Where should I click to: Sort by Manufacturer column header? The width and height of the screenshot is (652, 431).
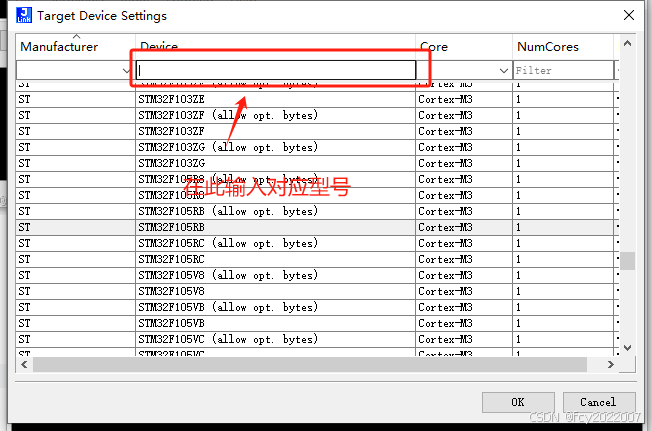tap(76, 47)
